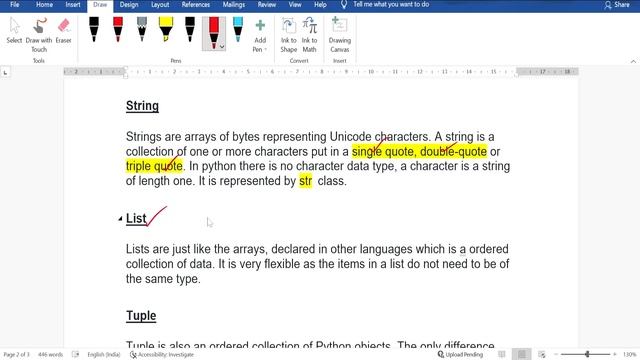Click the 446 words count
Image resolution: width=640 pixels, height=360 pixels.
51,355
